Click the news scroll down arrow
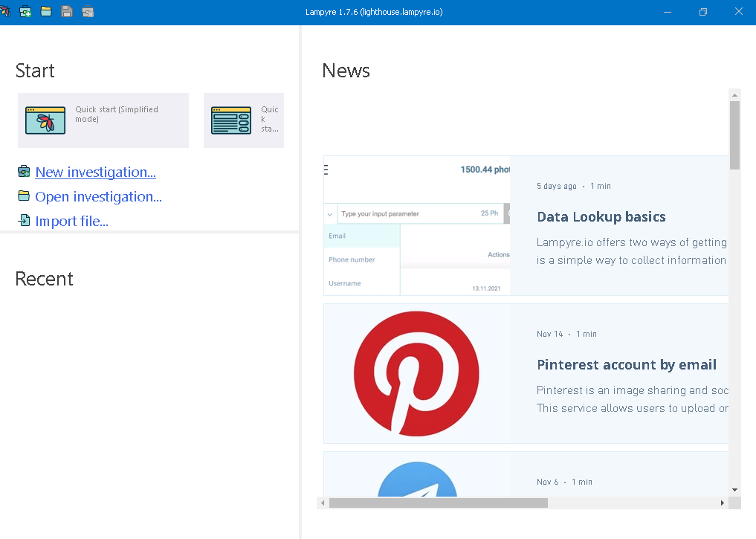756x539 pixels. (x=734, y=490)
